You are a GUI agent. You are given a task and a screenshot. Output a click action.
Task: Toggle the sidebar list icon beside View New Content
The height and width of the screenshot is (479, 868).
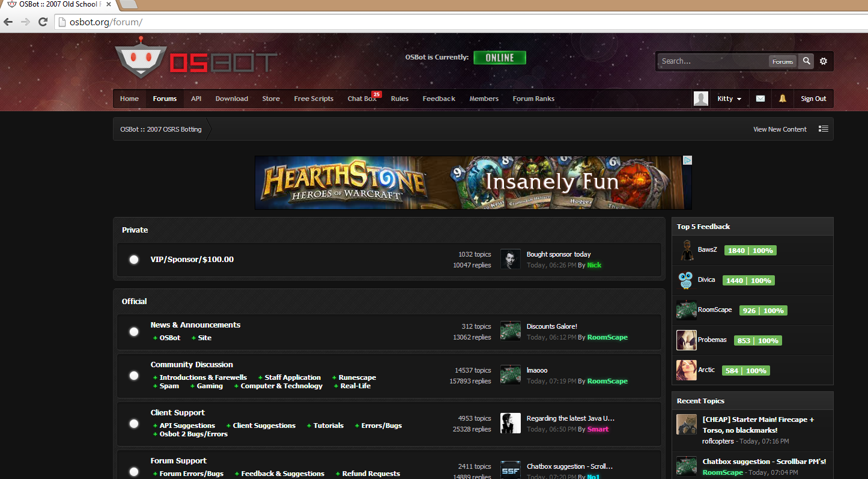pos(824,129)
